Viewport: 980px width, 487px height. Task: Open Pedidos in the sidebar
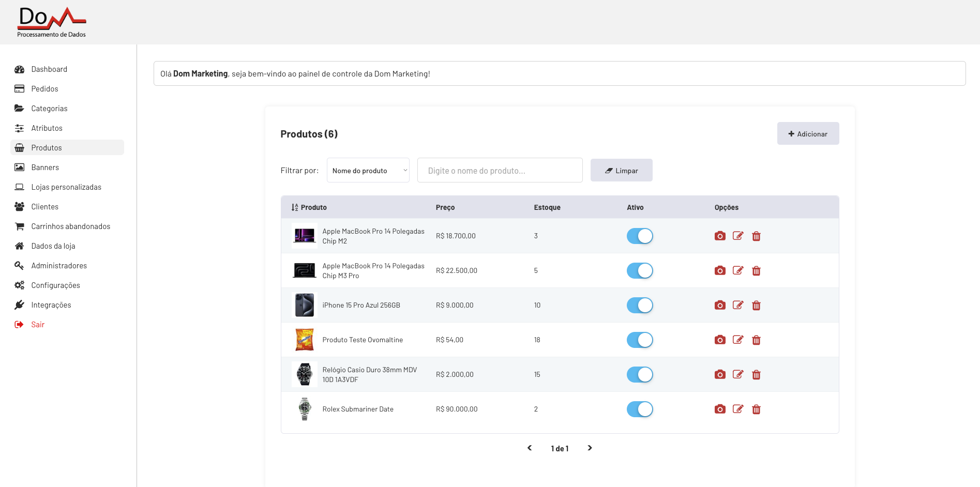(44, 89)
